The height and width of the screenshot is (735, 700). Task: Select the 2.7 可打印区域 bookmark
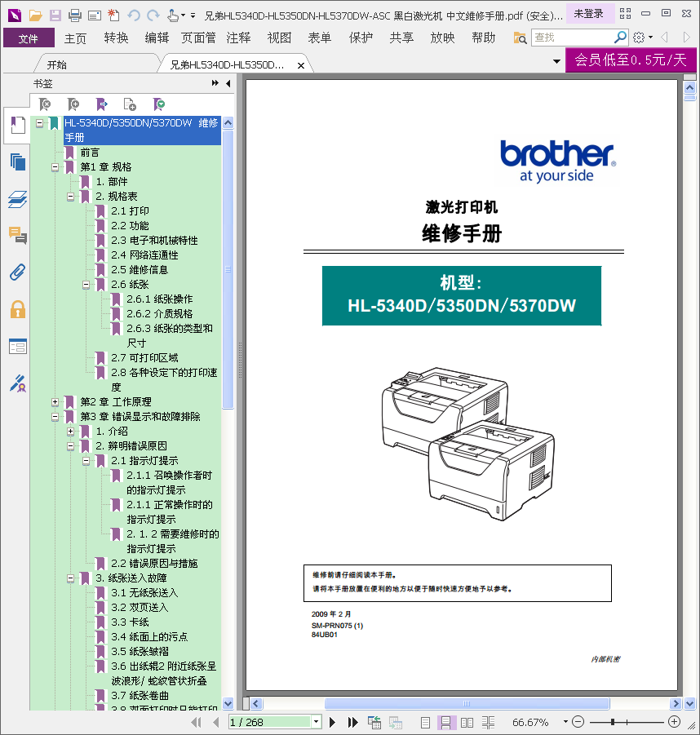coord(144,358)
